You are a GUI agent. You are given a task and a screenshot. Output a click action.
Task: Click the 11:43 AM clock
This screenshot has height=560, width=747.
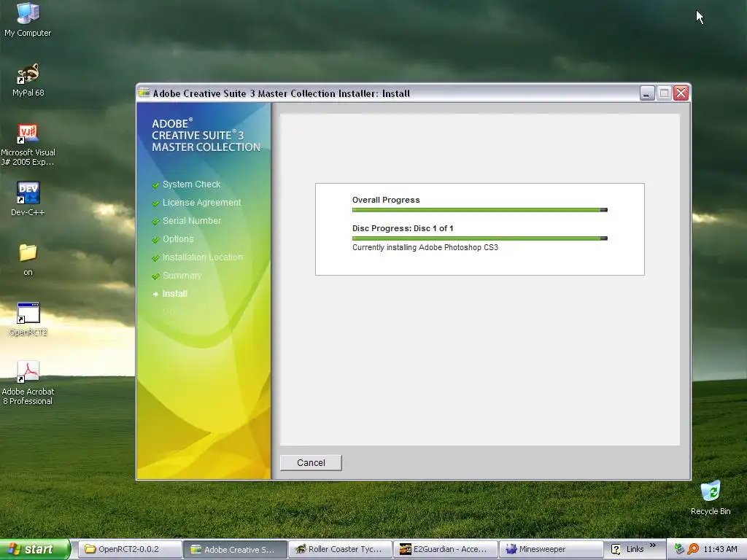click(720, 549)
